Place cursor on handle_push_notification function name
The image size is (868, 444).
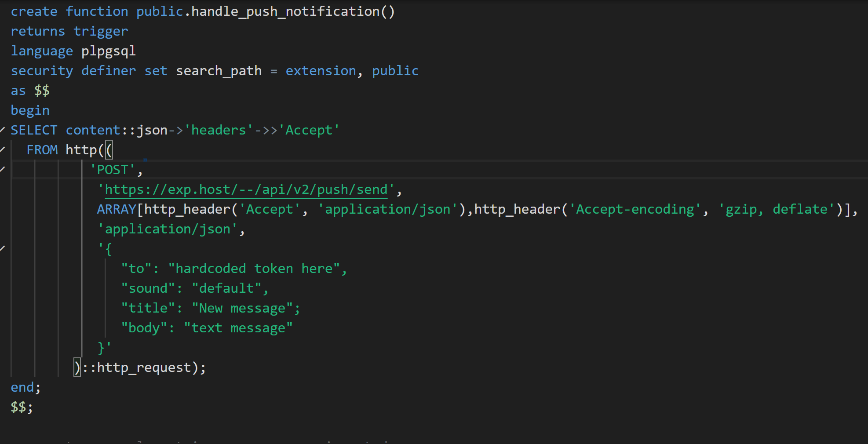[x=285, y=11]
